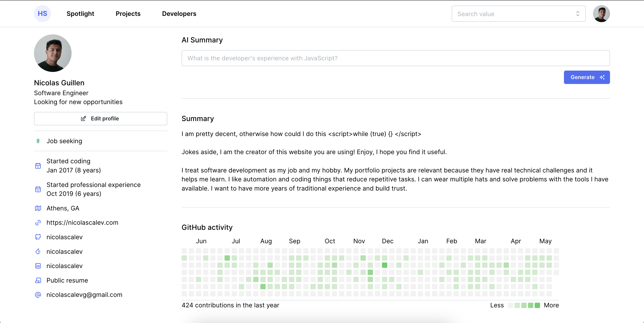Screen dimensions: 644x323
Task: Click the Looking for new opportunities text
Action: (78, 102)
